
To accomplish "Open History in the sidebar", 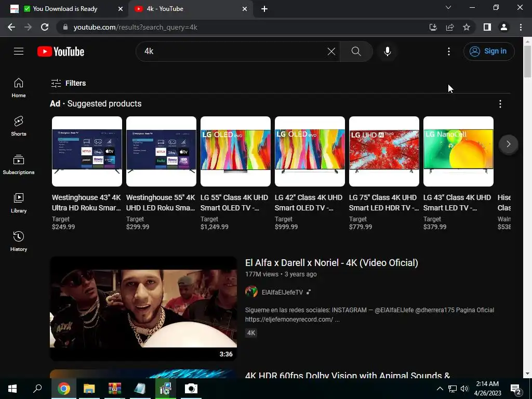I will 19,241.
